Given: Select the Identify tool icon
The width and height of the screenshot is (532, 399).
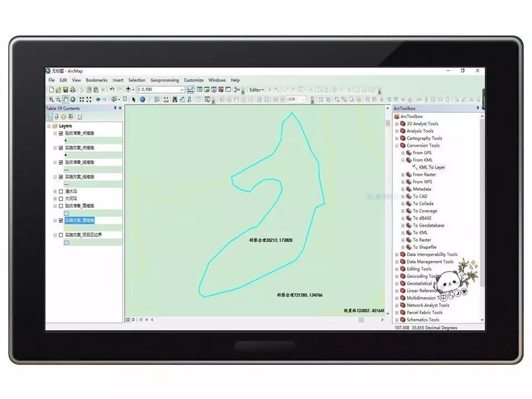Looking at the screenshot, I should point(142,100).
